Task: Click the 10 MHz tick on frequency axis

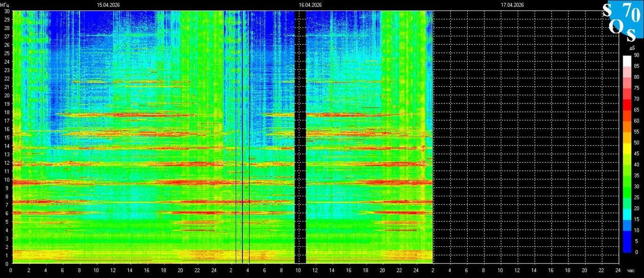Action: 7,179
